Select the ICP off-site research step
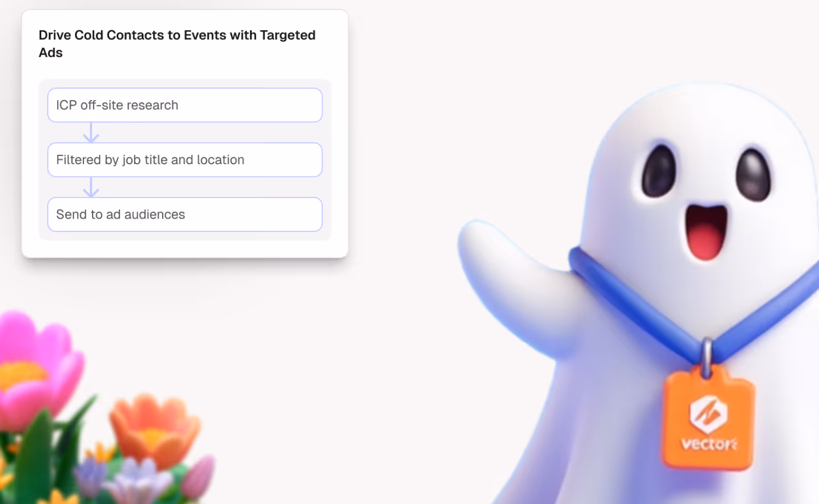Screen dimensions: 819x504 185,105
